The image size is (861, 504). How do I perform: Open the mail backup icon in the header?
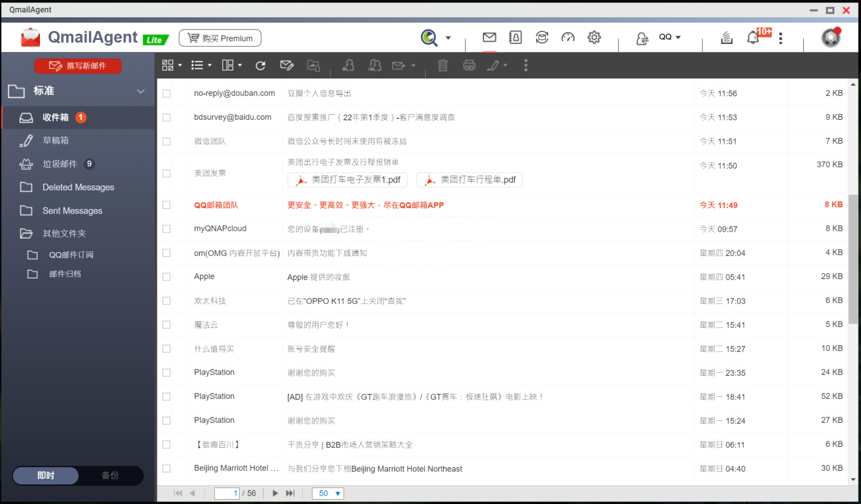(x=542, y=37)
